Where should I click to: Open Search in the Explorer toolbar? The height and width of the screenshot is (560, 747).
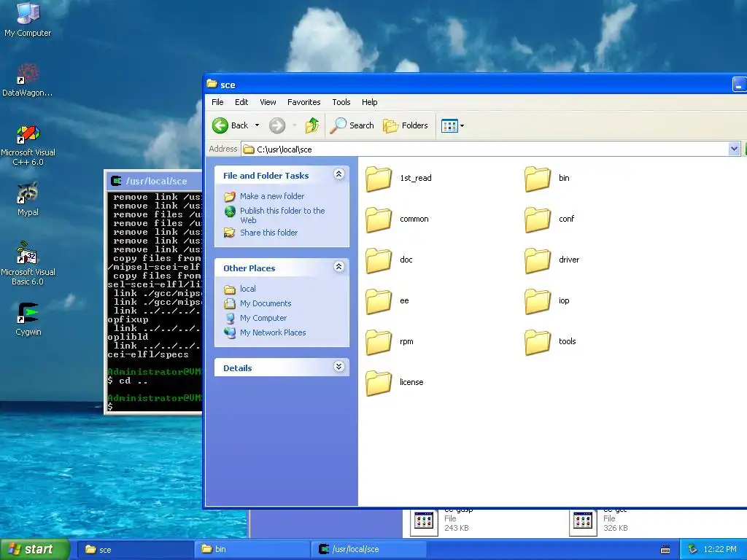click(x=352, y=125)
